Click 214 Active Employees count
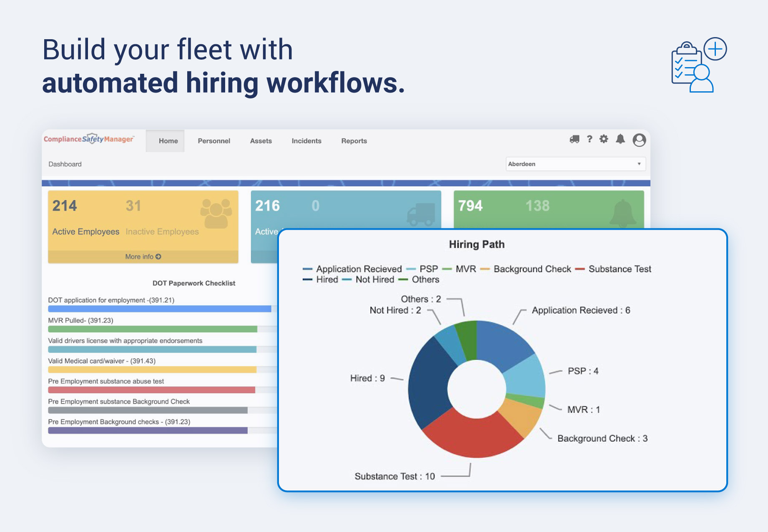The width and height of the screenshot is (768, 532). [x=65, y=206]
